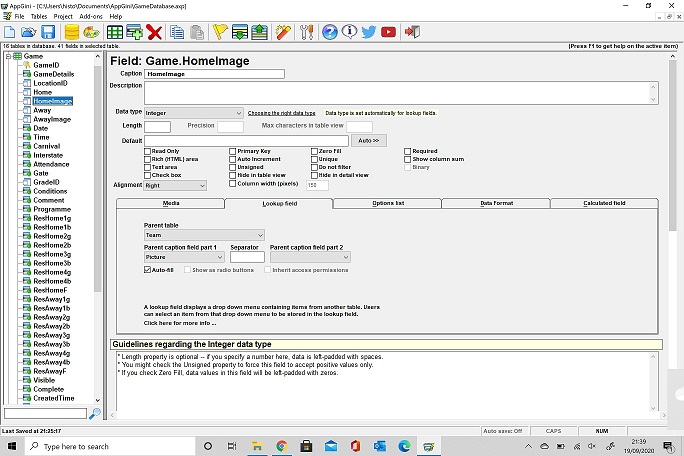Viewport: 684px width, 456px height.
Task: Click the magnifier search icon below field tree
Action: [95, 413]
